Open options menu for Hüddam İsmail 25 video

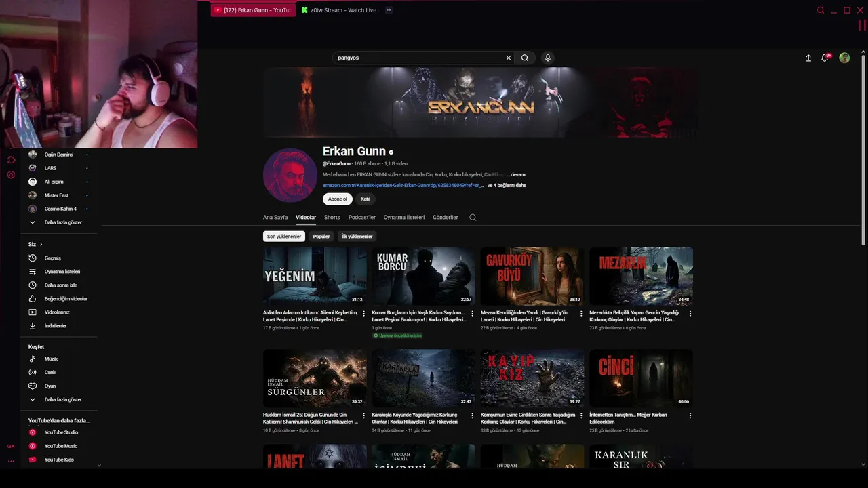coord(364,415)
